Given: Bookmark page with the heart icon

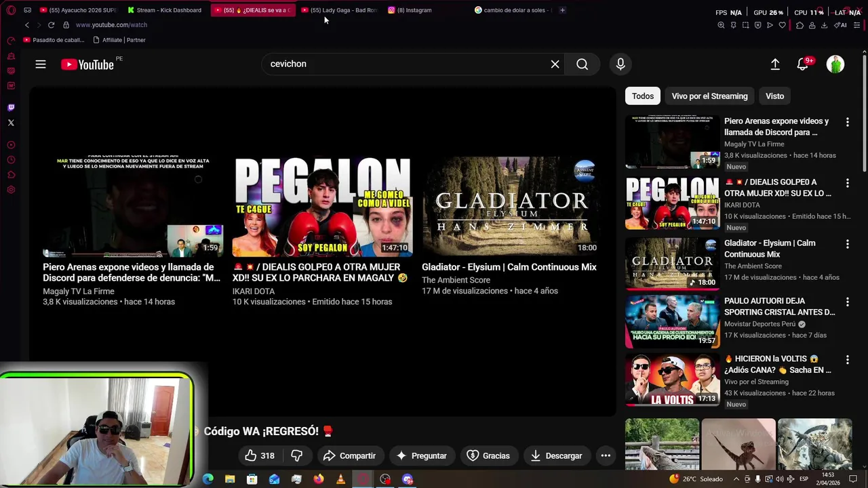Looking at the screenshot, I should click(782, 25).
